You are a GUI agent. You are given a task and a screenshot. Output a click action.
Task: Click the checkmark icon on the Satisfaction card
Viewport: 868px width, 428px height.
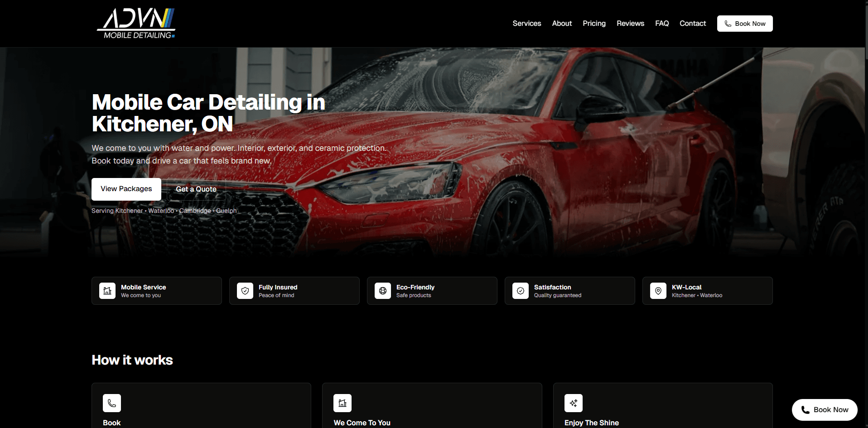(x=521, y=291)
